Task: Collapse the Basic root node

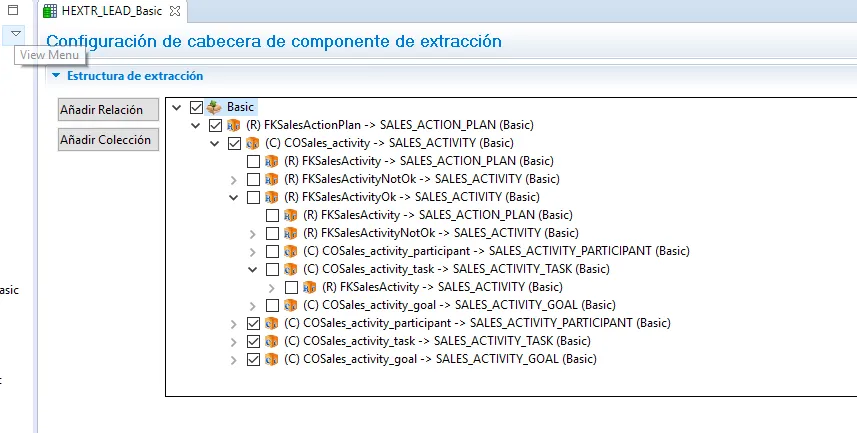Action: [177, 107]
